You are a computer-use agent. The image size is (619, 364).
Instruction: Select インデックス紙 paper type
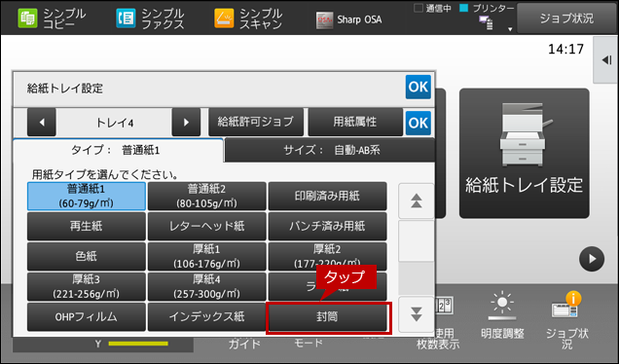[x=206, y=316]
